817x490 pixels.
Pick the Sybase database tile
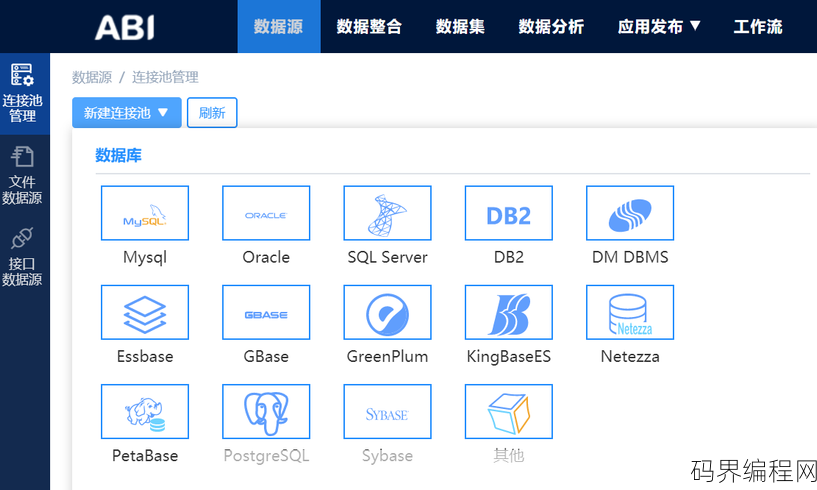point(388,411)
